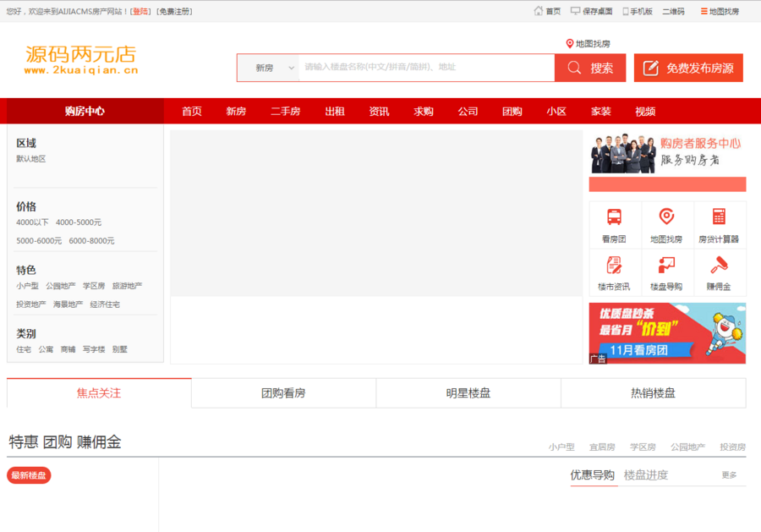Viewport: 761px width, 532px height.
Task: Open the 视频 navigation menu
Action: point(645,111)
